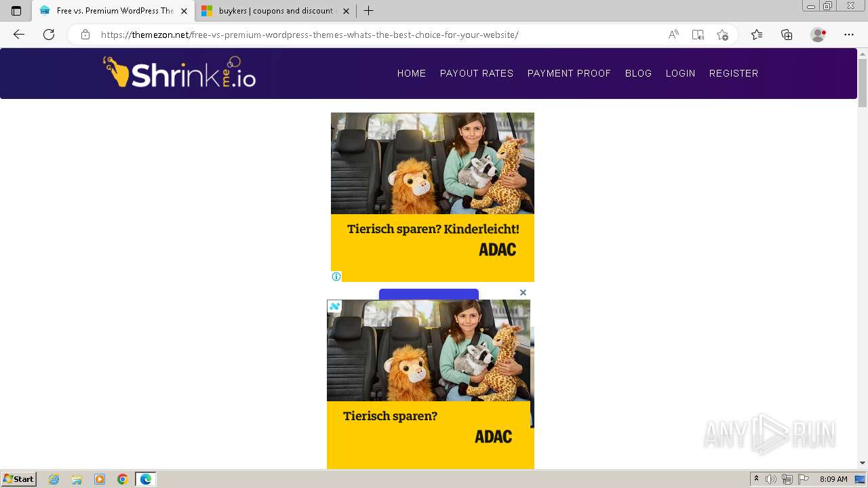
Task: Click LOGIN in the navigation
Action: coord(680,73)
